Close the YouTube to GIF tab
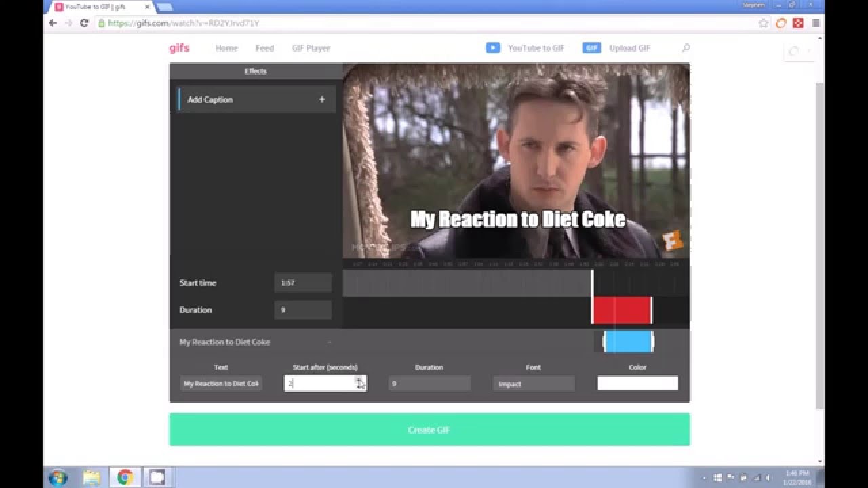Image resolution: width=868 pixels, height=488 pixels. (147, 7)
